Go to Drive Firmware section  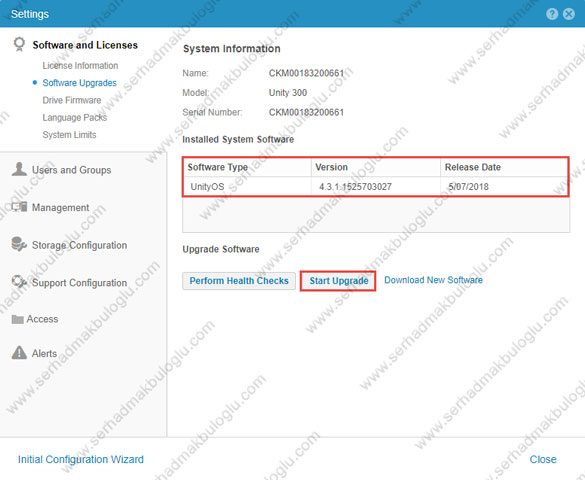click(x=72, y=100)
